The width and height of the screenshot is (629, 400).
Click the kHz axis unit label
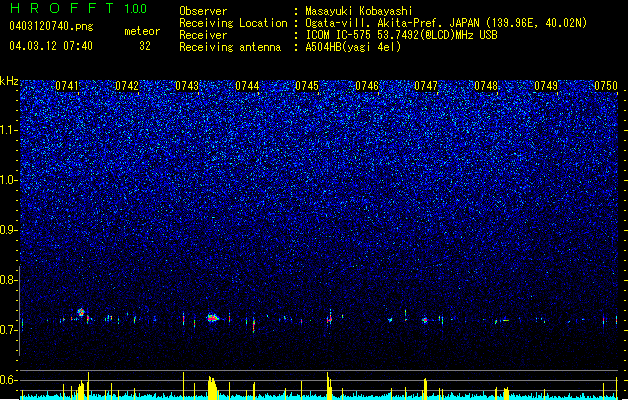(x=9, y=81)
